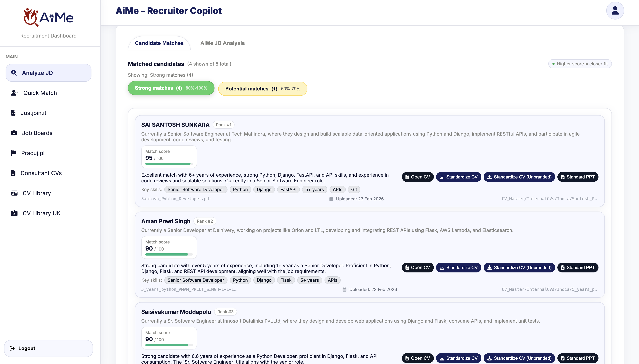Open Analyze JD in the sidebar
639x364 pixels.
[48, 73]
